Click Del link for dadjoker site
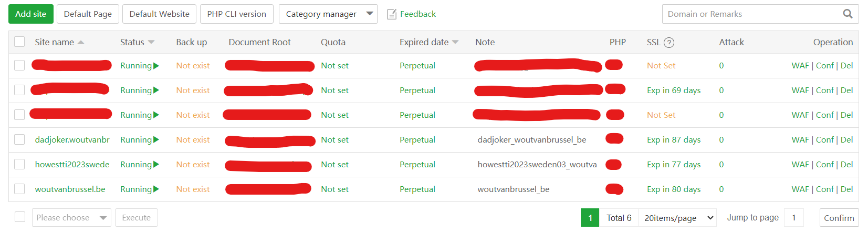 pyautogui.click(x=846, y=140)
